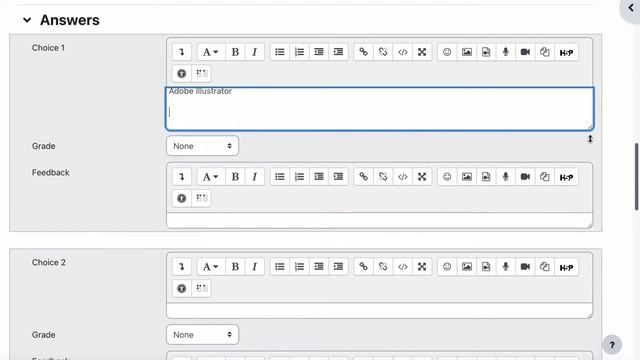Click into the Choice 1 text area

[x=380, y=109]
